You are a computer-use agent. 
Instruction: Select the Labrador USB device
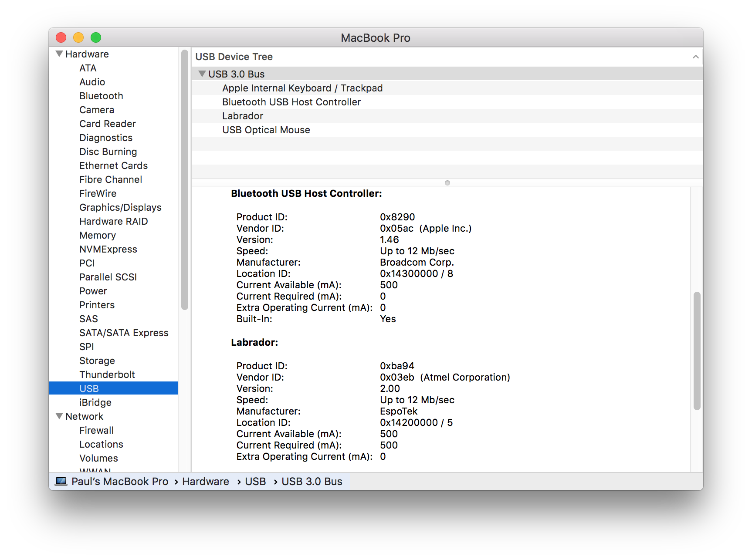tap(447, 116)
